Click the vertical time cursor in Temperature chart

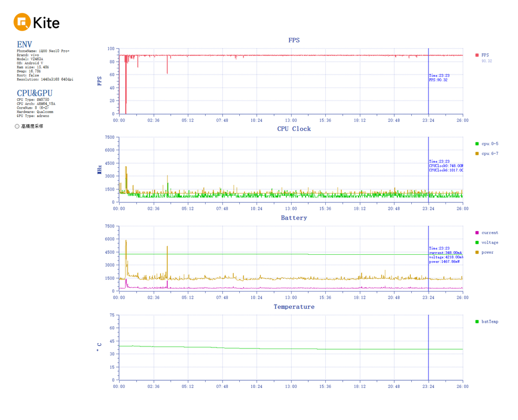pos(428,363)
